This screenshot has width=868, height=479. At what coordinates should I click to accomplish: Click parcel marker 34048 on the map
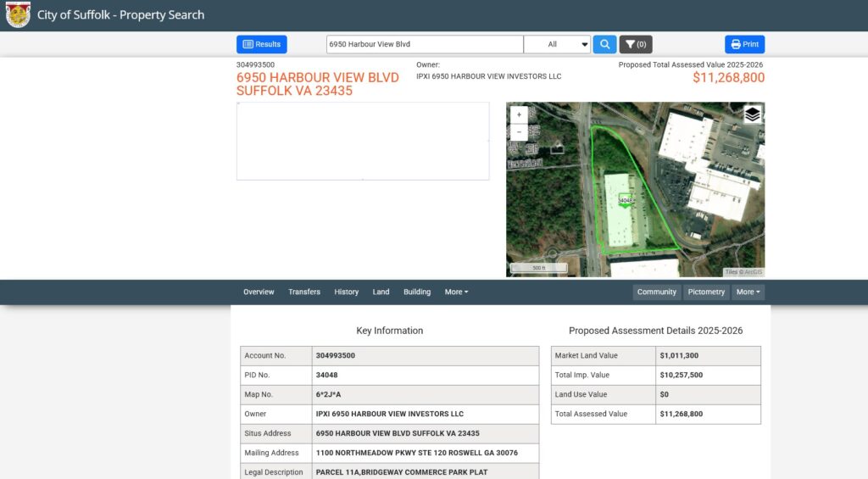point(625,201)
